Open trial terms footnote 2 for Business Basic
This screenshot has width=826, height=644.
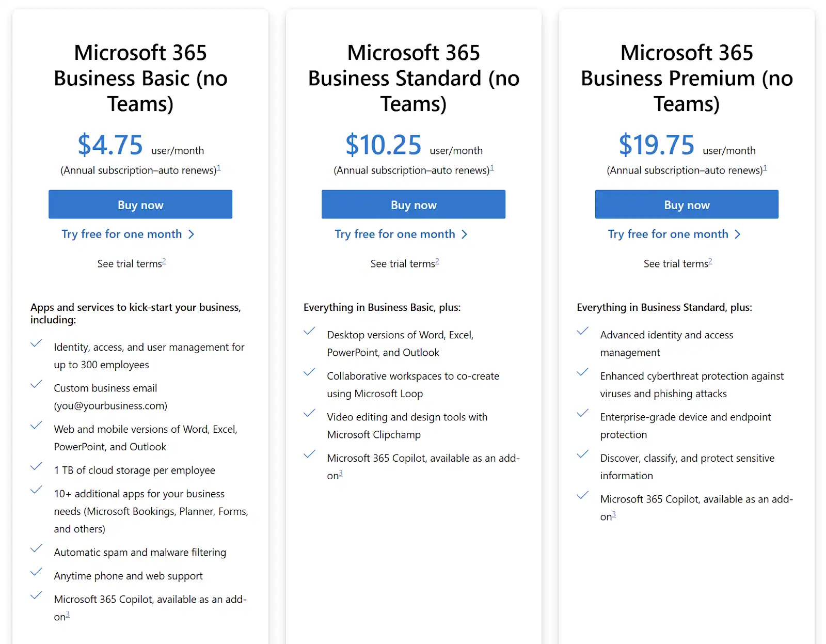164,261
